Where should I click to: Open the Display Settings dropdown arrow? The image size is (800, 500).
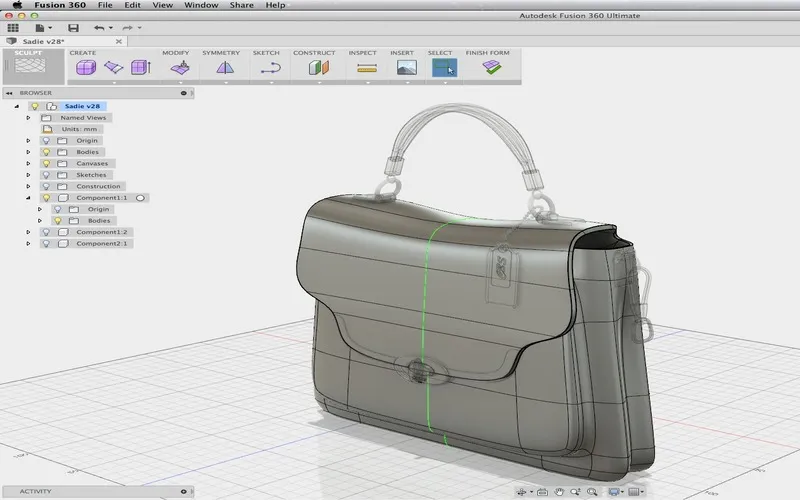(622, 492)
